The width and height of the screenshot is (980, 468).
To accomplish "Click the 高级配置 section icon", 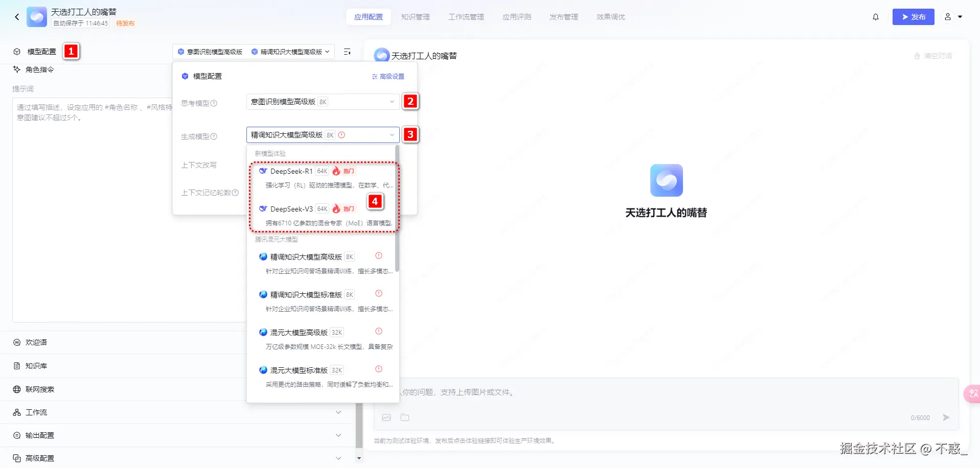I will 17,458.
